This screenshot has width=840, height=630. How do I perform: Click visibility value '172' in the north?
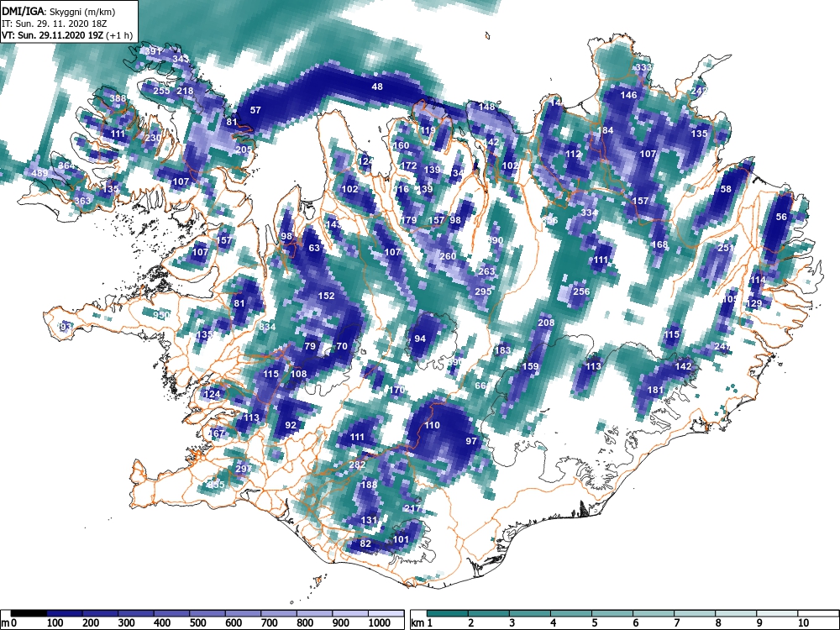(408, 165)
